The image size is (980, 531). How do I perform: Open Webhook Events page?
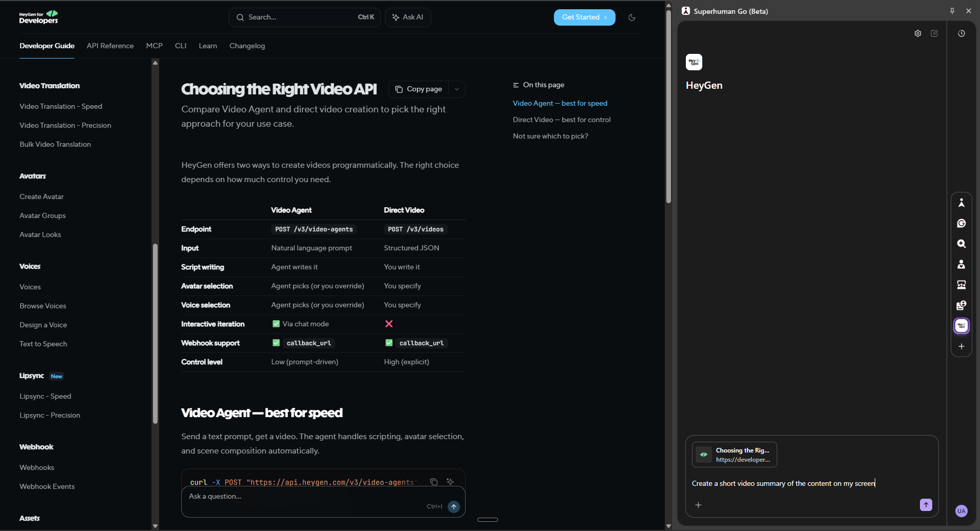(47, 486)
